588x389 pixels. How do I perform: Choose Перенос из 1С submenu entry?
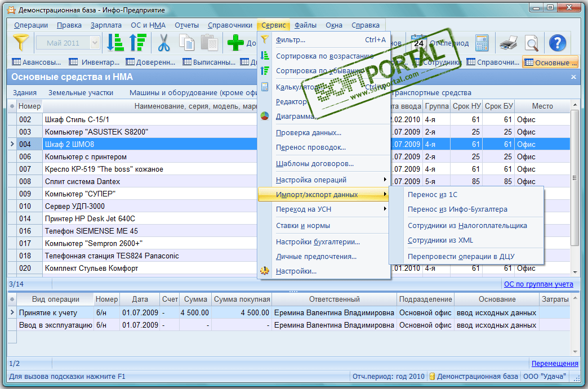pyautogui.click(x=466, y=195)
